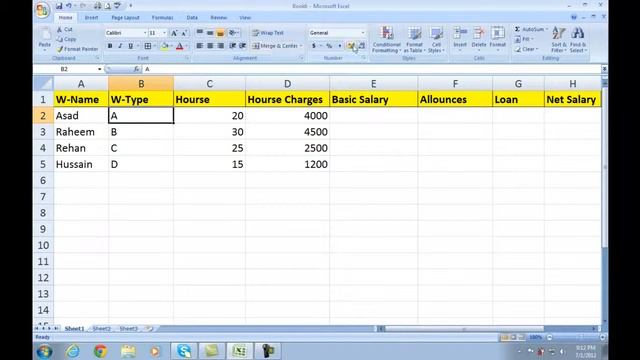Switch to View tab
The height and width of the screenshot is (360, 640).
pos(245,18)
